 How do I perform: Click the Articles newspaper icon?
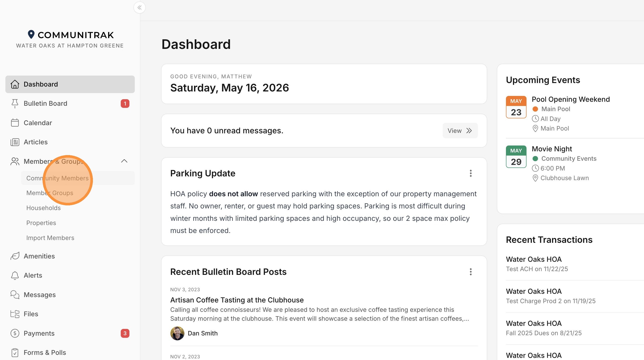point(15,142)
